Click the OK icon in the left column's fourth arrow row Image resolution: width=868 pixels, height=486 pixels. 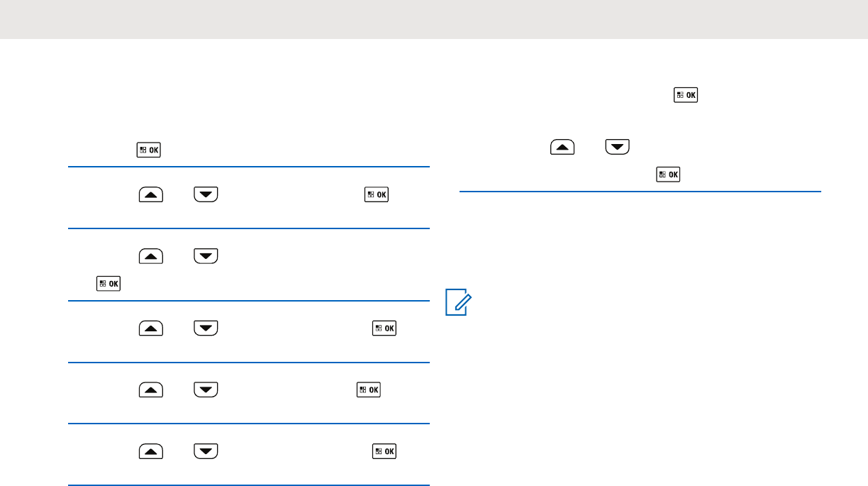(x=368, y=390)
